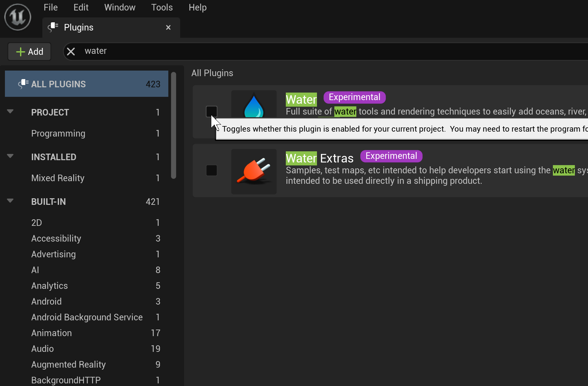
Task: Select the Programming category
Action: point(87,133)
